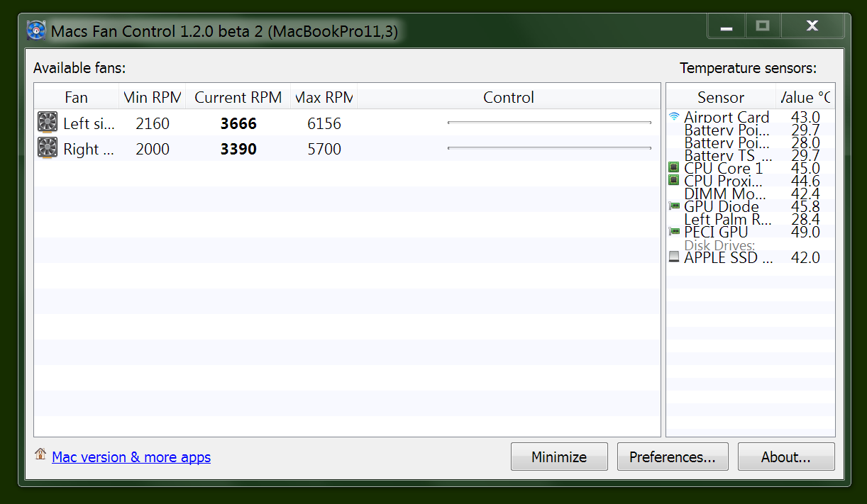Click the home icon beside Mac version link
The image size is (867, 504).
pos(40,455)
